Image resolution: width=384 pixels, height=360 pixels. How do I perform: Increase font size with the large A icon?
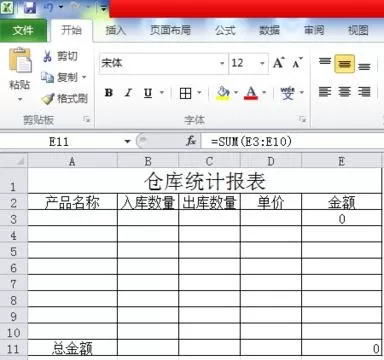279,63
